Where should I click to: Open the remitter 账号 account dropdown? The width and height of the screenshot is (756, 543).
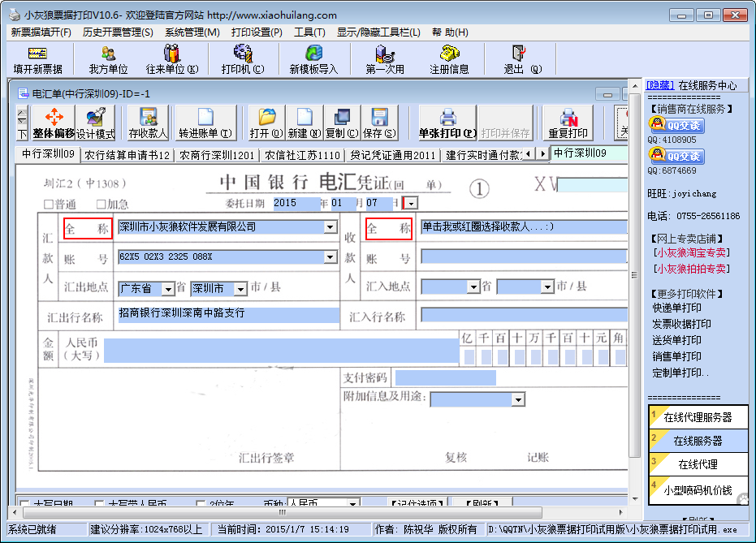[330, 257]
